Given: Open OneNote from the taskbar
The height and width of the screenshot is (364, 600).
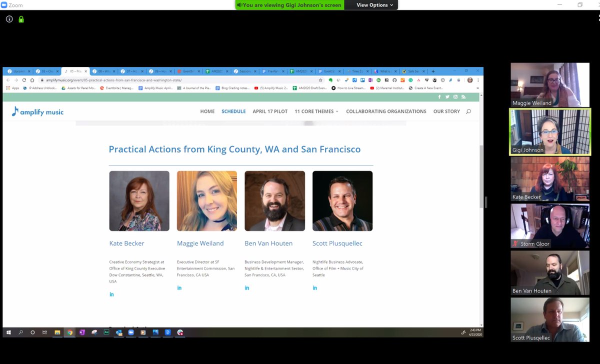Looking at the screenshot, I should 82,332.
